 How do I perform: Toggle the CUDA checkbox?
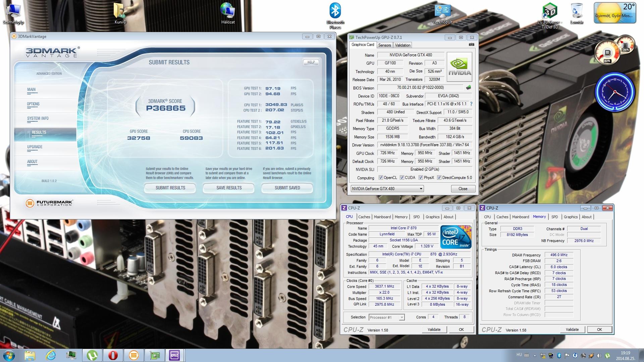tap(402, 178)
